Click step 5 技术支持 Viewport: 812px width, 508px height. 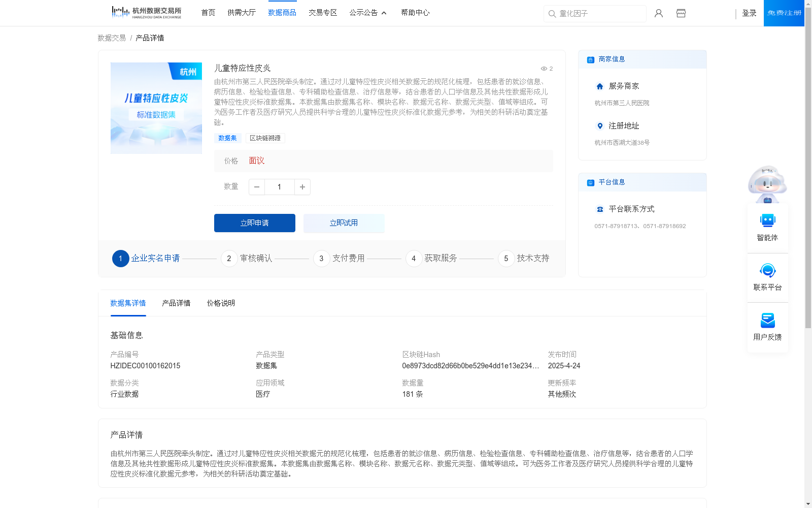click(524, 259)
